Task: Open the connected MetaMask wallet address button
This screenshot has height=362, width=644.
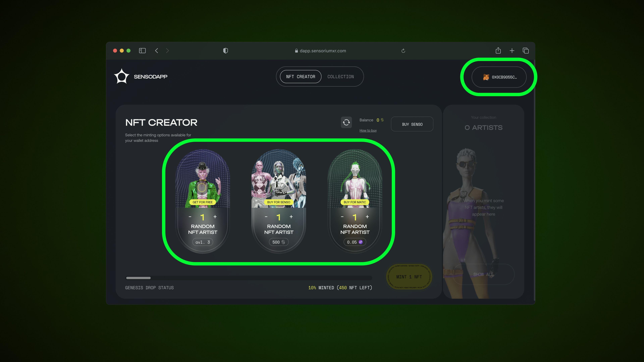Action: 499,77
